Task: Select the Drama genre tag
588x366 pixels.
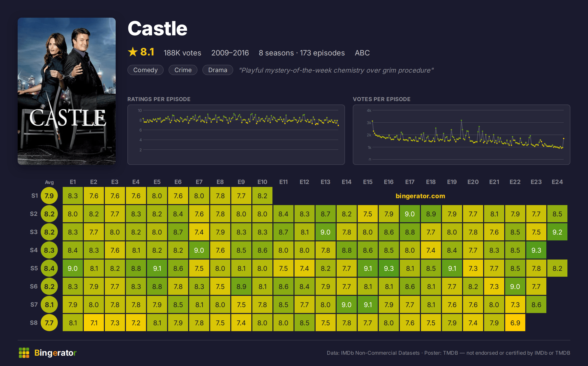Action: [x=218, y=70]
